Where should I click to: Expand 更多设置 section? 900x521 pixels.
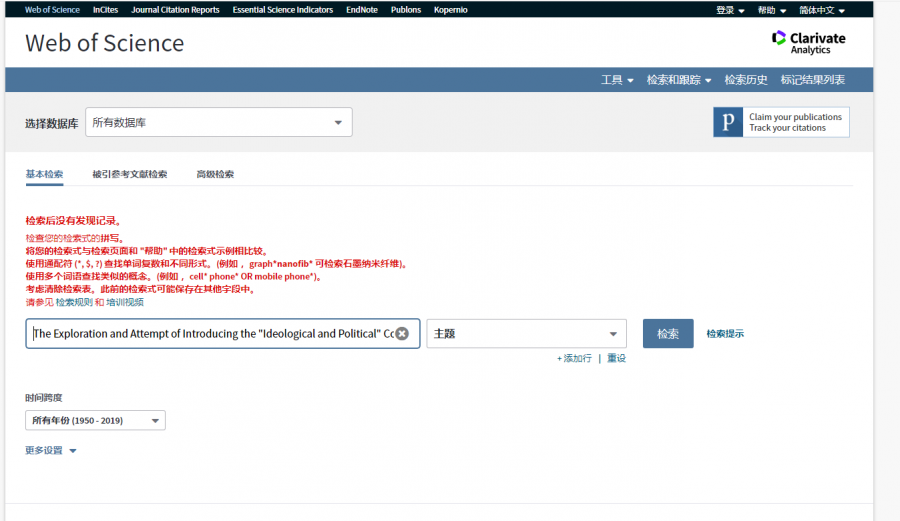[51, 450]
